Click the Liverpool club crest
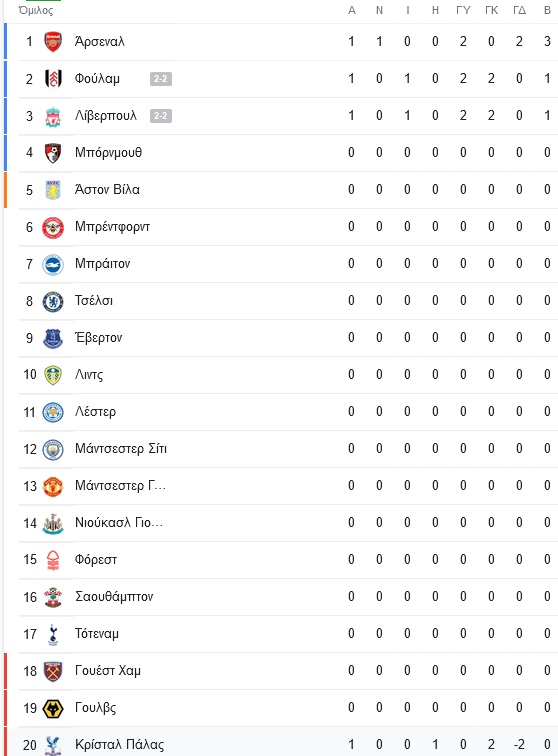The height and width of the screenshot is (756, 558). [53, 116]
